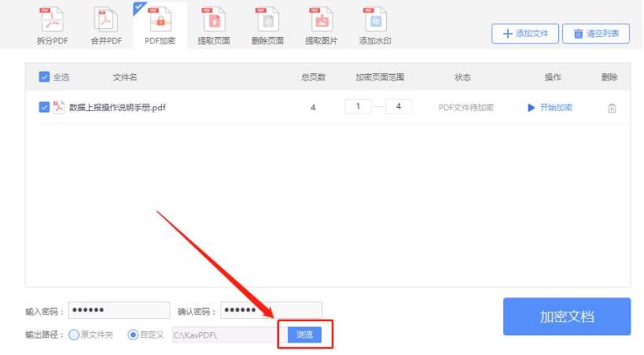644x355 pixels.
Task: Click the start page field showing 1
Action: coord(358,106)
